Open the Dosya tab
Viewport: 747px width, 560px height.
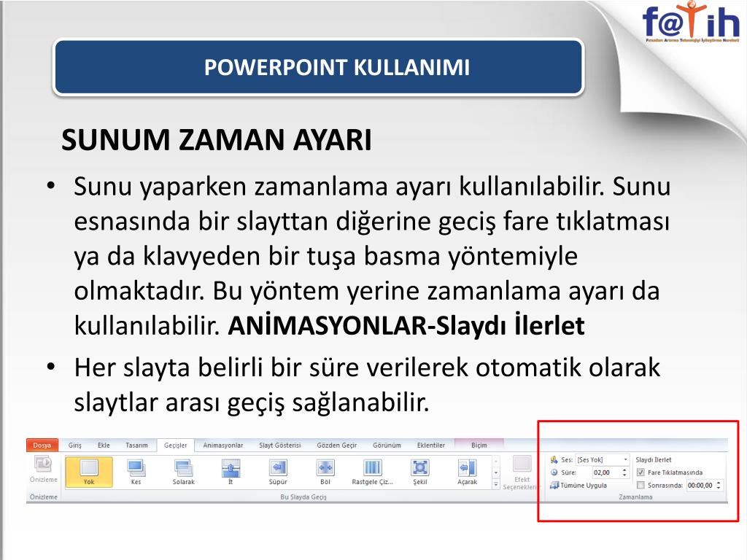[x=42, y=446]
